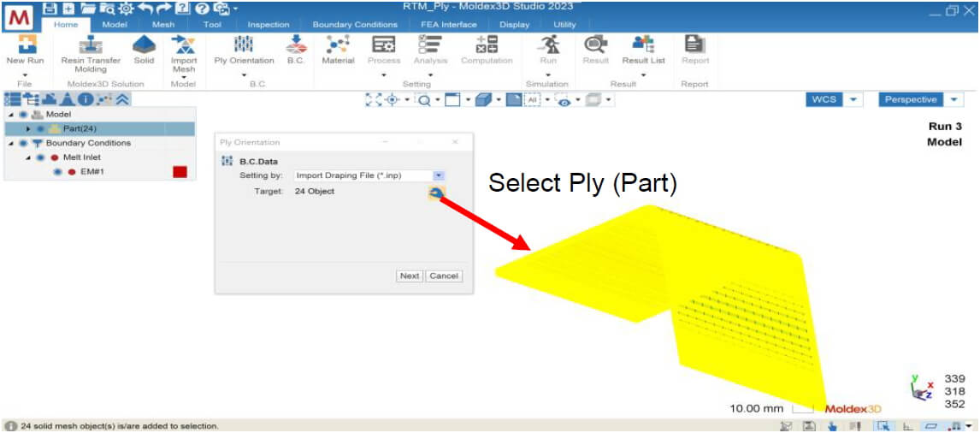Click the Target pick object icon

(x=436, y=193)
